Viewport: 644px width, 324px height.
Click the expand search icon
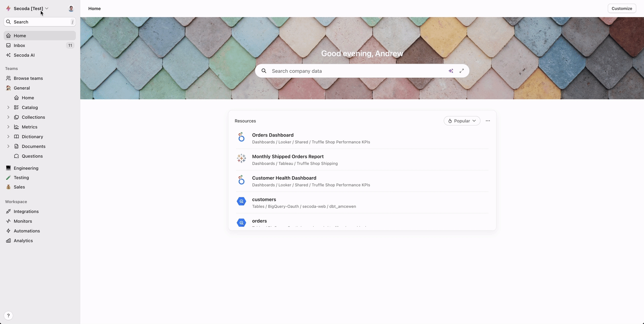(x=462, y=71)
